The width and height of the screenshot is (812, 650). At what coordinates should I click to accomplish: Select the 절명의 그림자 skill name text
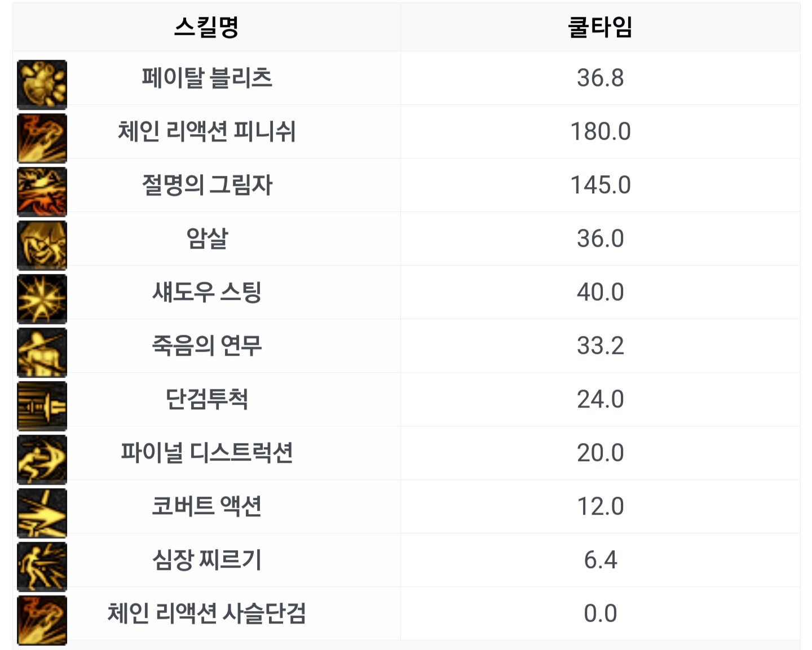point(207,185)
